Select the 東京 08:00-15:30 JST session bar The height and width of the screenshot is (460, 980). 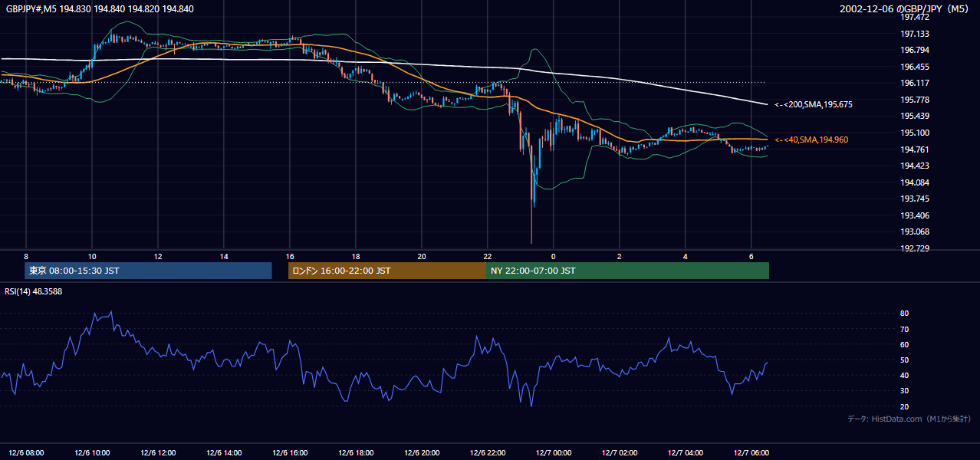[x=148, y=271]
